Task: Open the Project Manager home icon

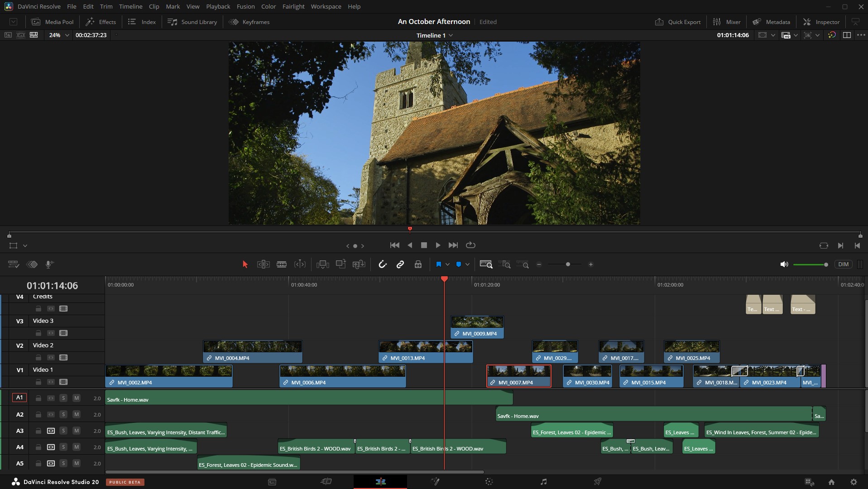Action: coord(831,482)
